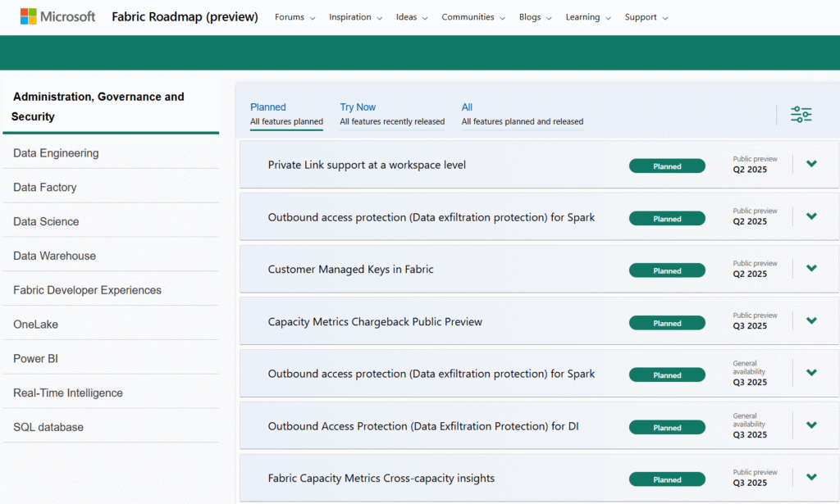The width and height of the screenshot is (840, 504).
Task: Select Power BI in sidebar
Action: pos(111,358)
